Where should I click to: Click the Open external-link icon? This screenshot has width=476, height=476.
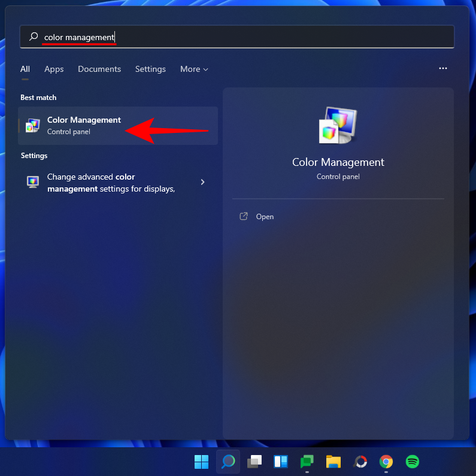coord(244,216)
